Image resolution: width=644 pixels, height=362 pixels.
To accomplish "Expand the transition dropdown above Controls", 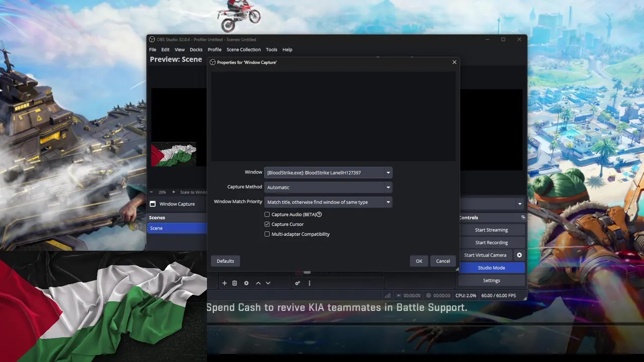I will tap(520, 204).
